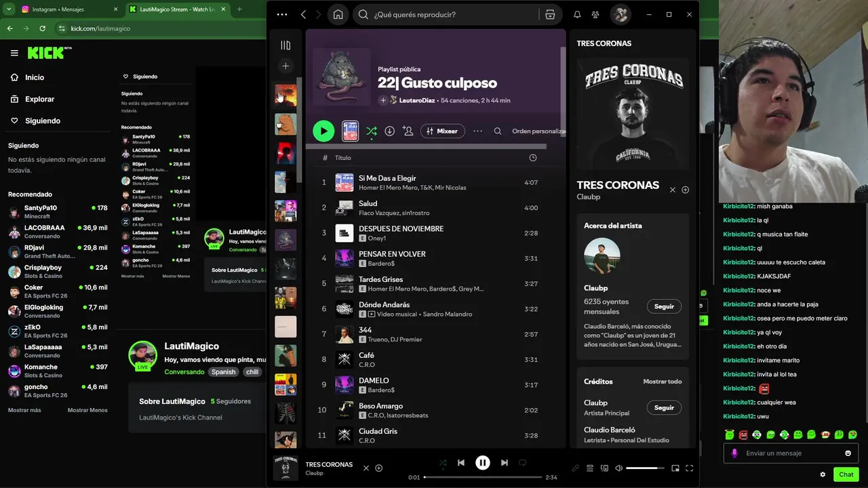Open Spotify three-dot app menu
This screenshot has width=868, height=488.
282,14
